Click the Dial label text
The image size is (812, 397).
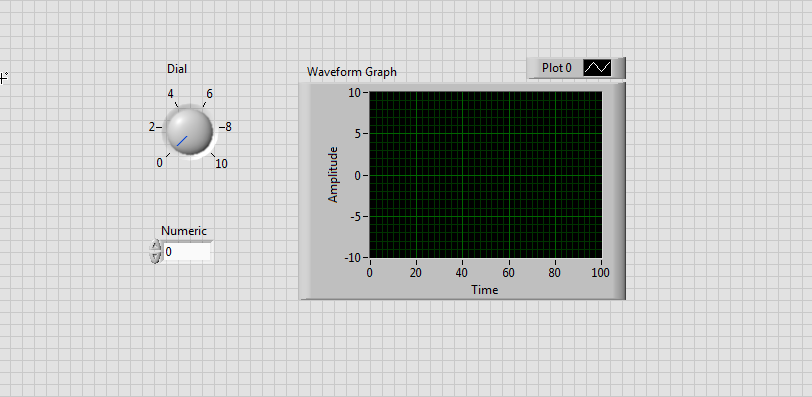(x=177, y=69)
